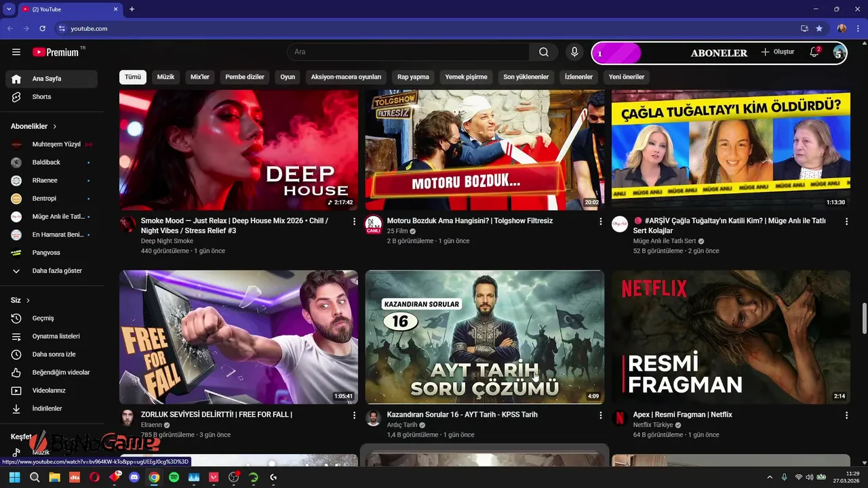Select the Son yüklenenler filter chip

pos(526,77)
